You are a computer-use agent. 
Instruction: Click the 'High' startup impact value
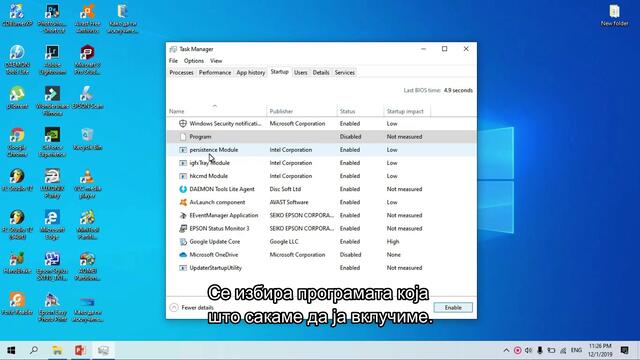click(393, 242)
